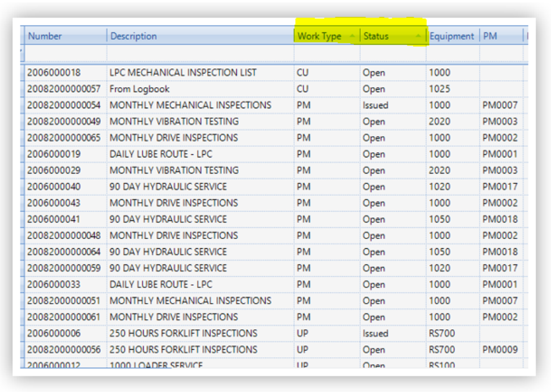Click the filter cell under Status
The width and height of the screenshot is (551, 392).
click(x=392, y=54)
